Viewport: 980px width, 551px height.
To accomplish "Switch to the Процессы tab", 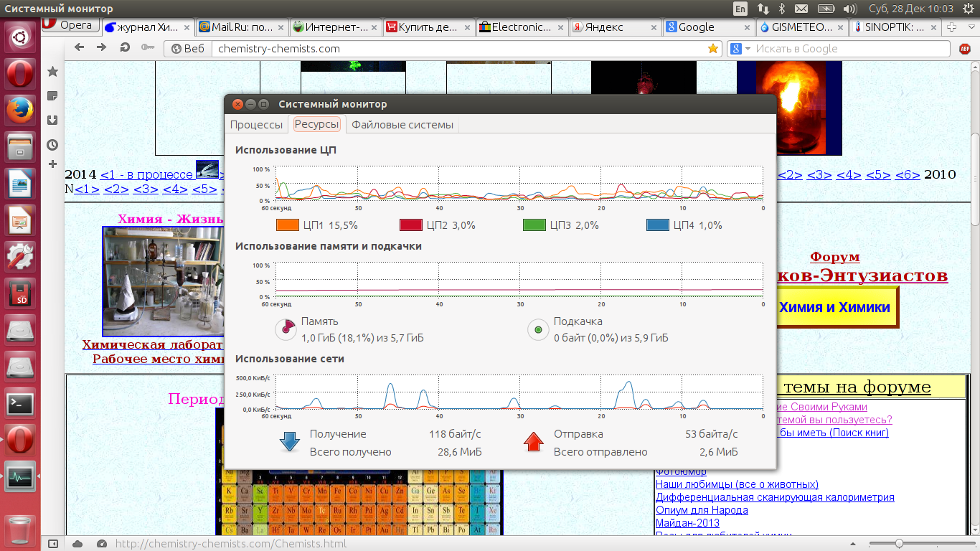I will (256, 125).
